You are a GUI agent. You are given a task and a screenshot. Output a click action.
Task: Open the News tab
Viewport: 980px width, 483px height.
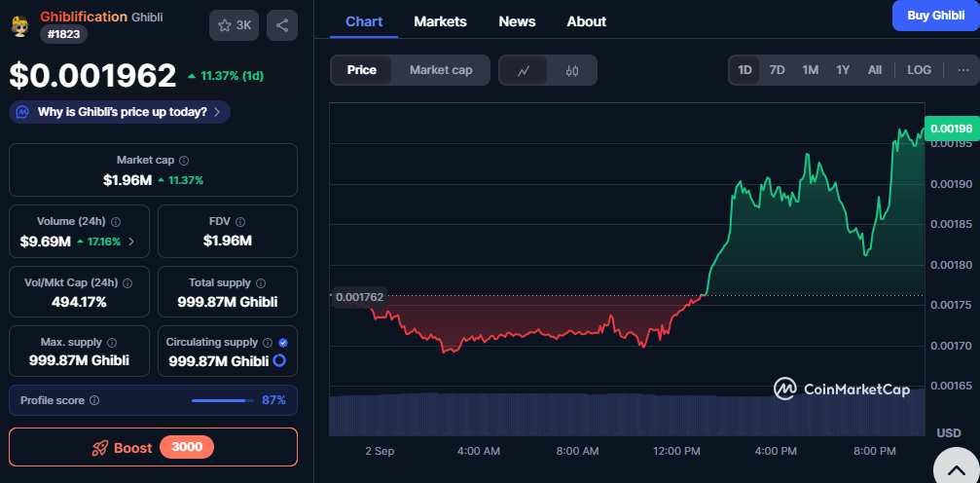tap(517, 21)
